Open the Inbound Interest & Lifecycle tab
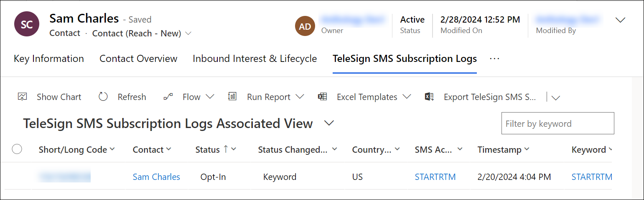644x200 pixels. 255,59
